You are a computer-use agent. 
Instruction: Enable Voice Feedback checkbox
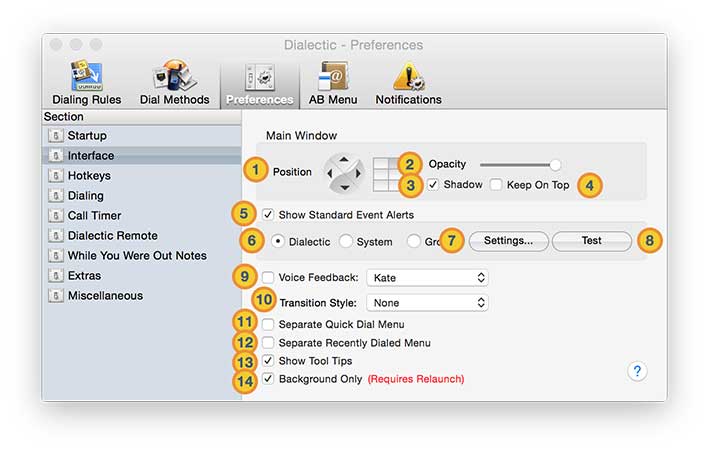268,277
